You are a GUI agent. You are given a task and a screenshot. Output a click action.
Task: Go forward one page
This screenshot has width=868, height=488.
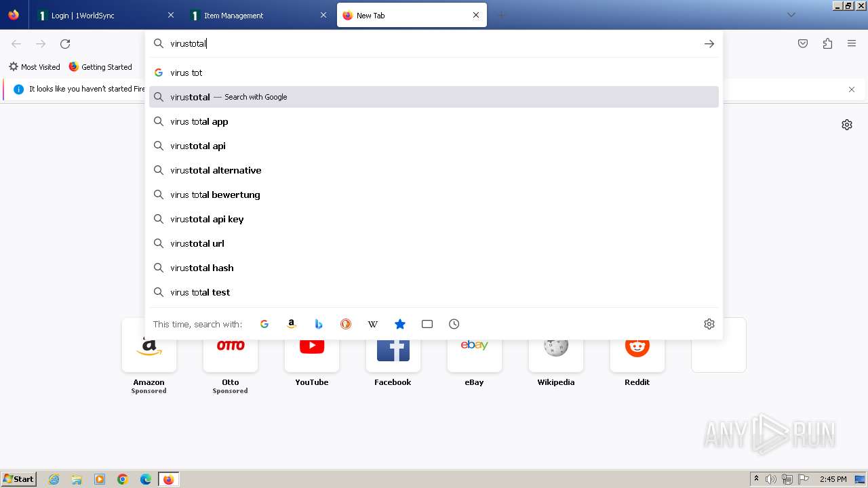pos(41,43)
